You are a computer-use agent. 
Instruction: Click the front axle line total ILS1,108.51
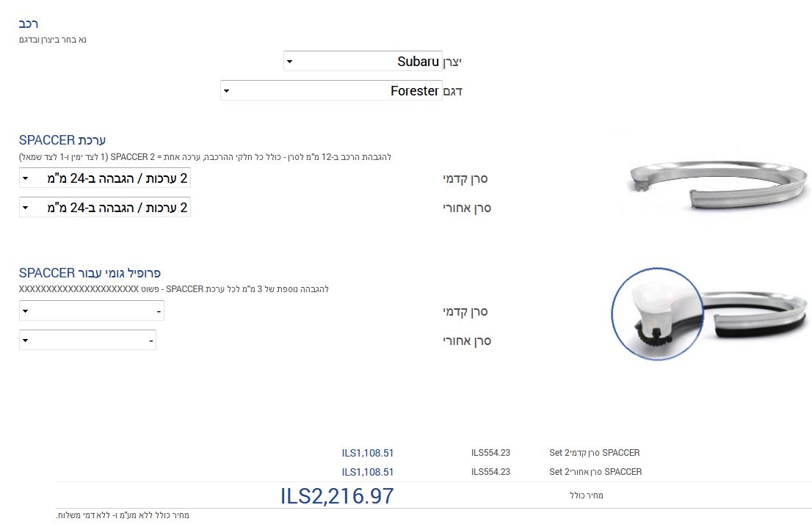[368, 453]
